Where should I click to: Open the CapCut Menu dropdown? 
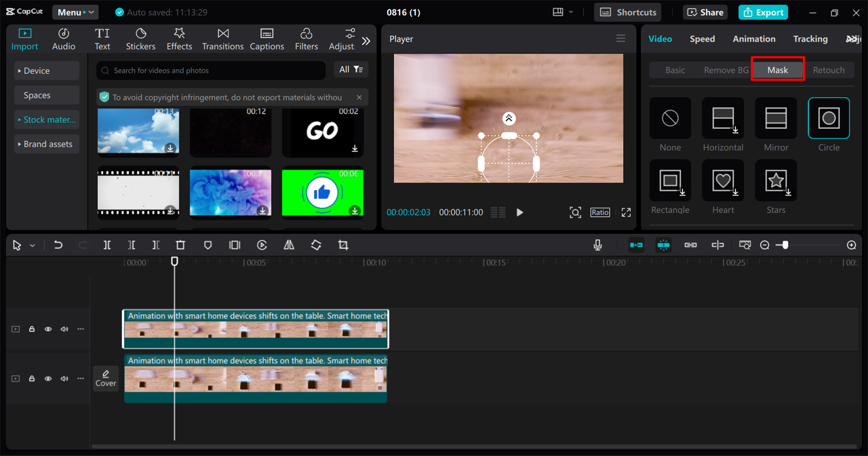(75, 12)
